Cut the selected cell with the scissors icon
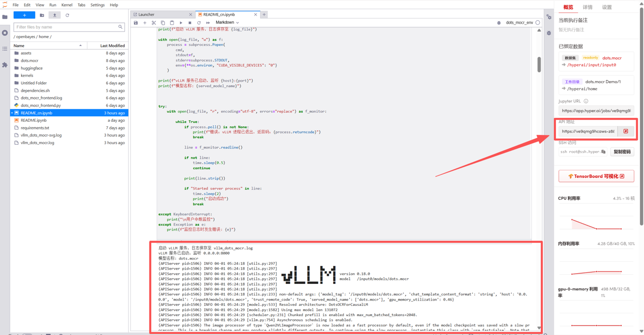Image resolution: width=644 pixels, height=335 pixels. (x=154, y=22)
